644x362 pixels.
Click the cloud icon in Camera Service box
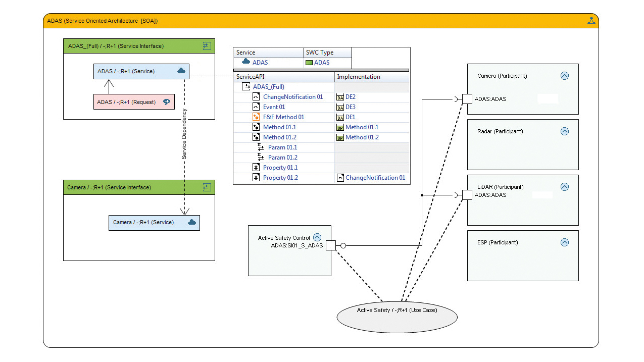click(x=192, y=222)
